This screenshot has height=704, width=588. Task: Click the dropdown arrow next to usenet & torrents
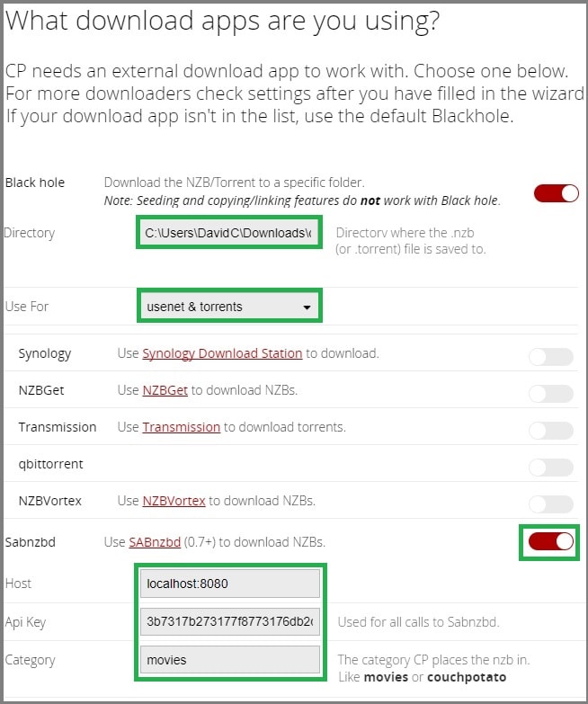[307, 307]
